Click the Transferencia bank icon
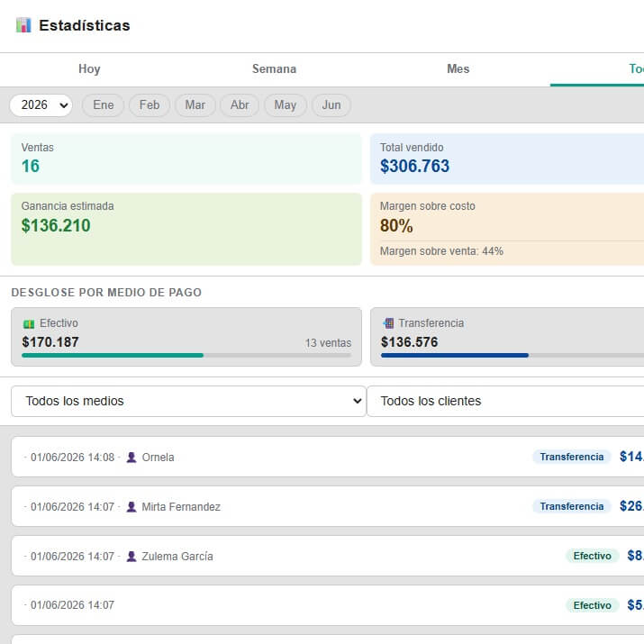This screenshot has width=644, height=644. tap(388, 323)
